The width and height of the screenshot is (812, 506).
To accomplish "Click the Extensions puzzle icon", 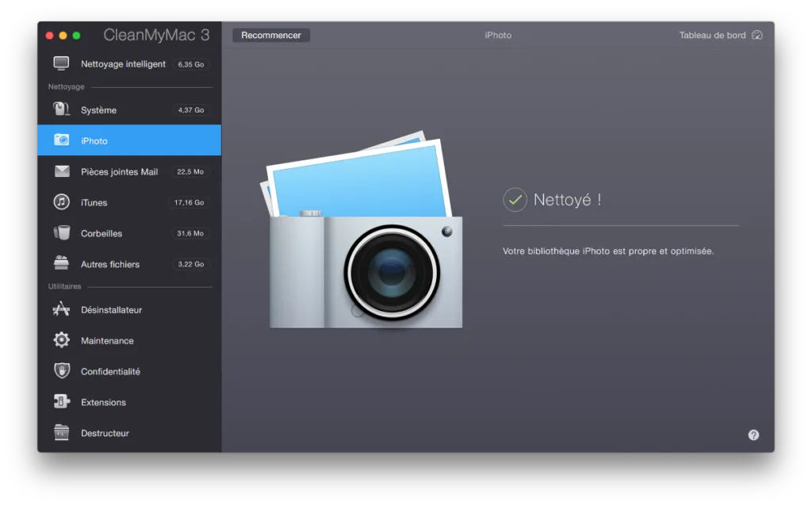I will tap(62, 401).
